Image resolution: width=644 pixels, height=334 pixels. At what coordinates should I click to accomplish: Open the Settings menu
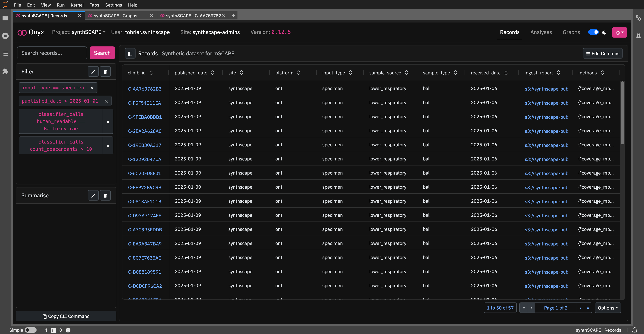pos(114,5)
